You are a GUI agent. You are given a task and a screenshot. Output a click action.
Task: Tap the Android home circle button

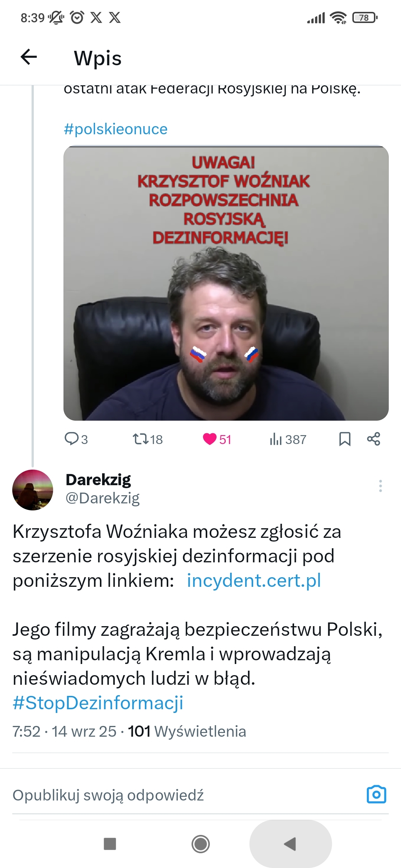pos(200,844)
